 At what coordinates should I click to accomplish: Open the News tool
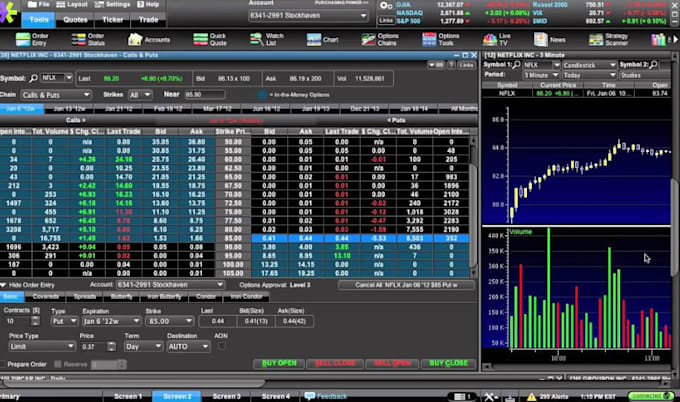549,39
